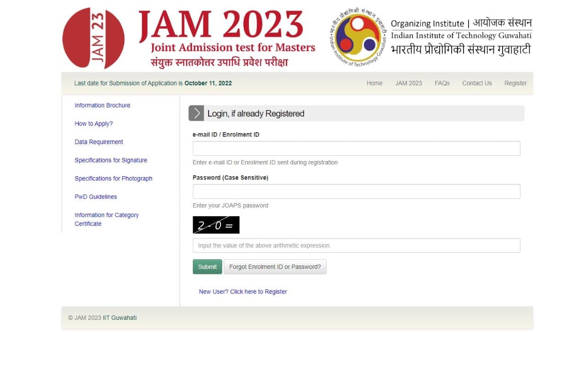The height and width of the screenshot is (390, 588).
Task: Open the Home menu item
Action: pyautogui.click(x=374, y=83)
